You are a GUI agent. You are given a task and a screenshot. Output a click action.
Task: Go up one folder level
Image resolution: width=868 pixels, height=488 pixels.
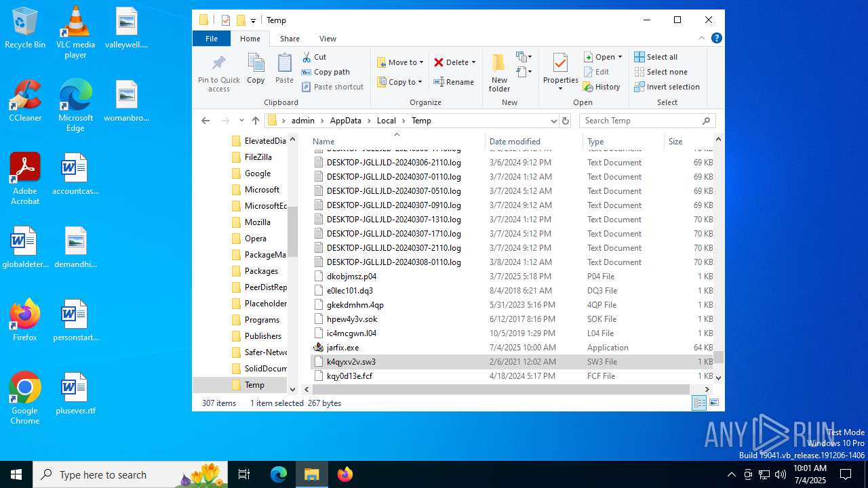pyautogui.click(x=255, y=121)
